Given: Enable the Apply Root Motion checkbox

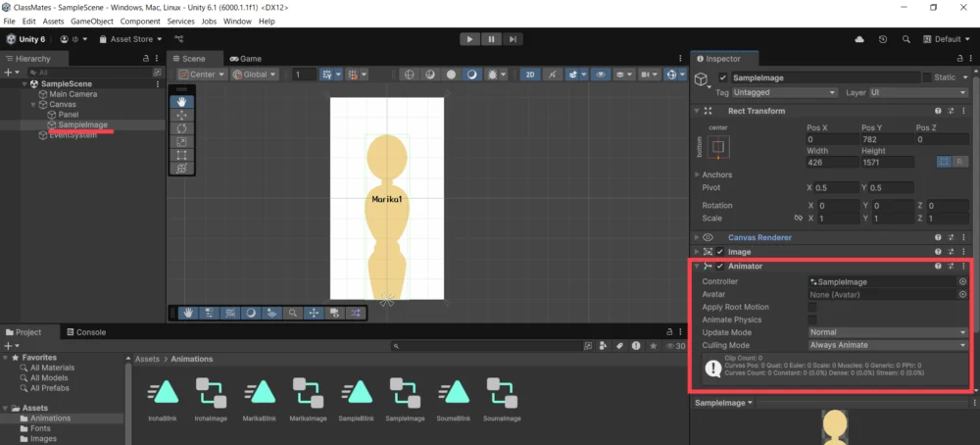Looking at the screenshot, I should click(x=811, y=307).
